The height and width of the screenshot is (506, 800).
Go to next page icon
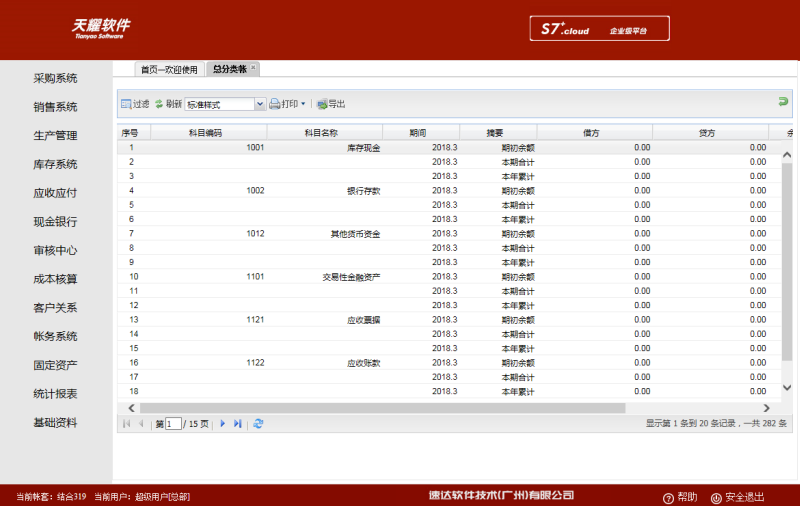click(222, 423)
